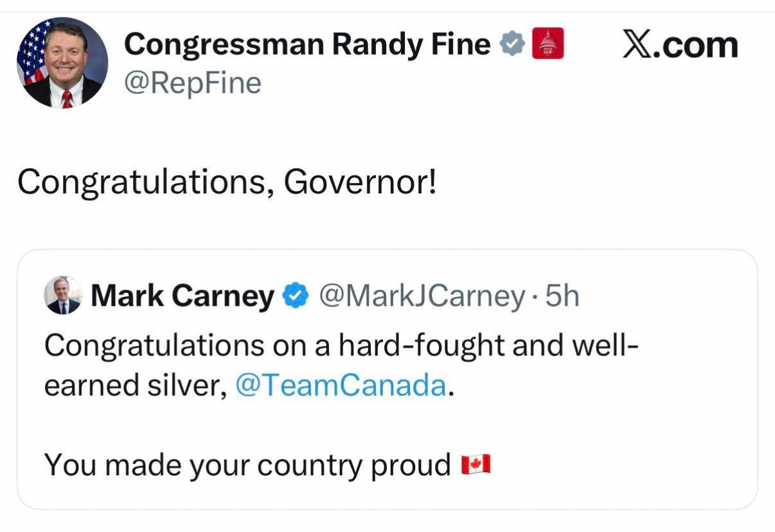This screenshot has width=775, height=532.
Task: Open the Congressman Randy Fine display name
Action: [307, 44]
